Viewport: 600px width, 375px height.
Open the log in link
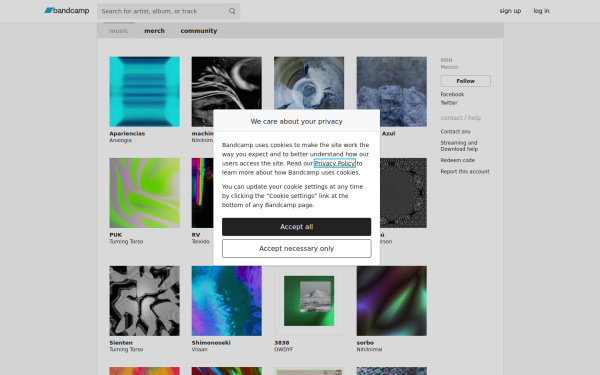click(541, 11)
